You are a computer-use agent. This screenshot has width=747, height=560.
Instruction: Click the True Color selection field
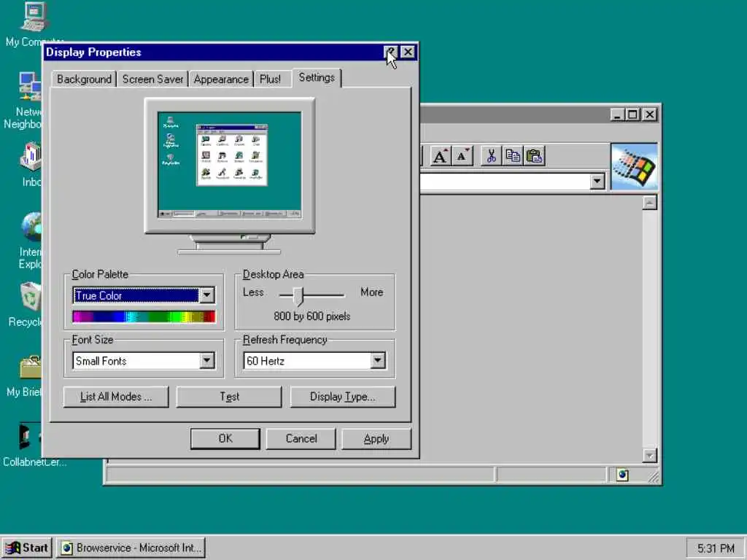tap(136, 295)
